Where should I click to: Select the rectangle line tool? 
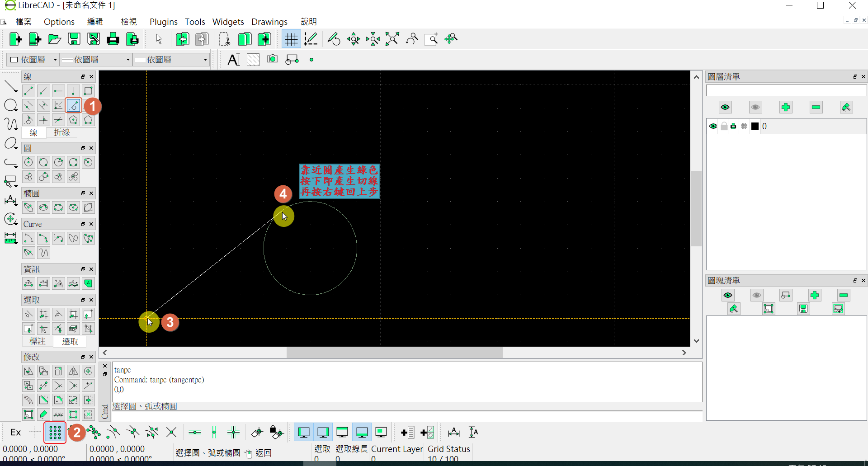[x=88, y=91]
